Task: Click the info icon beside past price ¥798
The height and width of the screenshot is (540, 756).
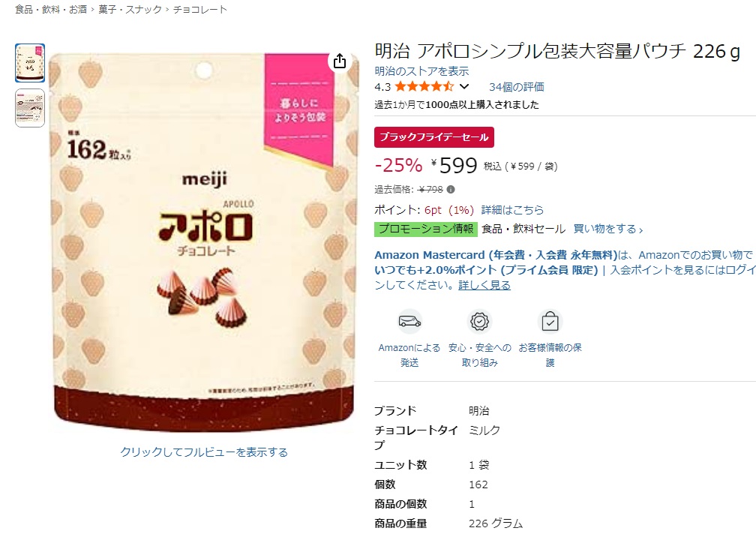Action: click(x=451, y=190)
